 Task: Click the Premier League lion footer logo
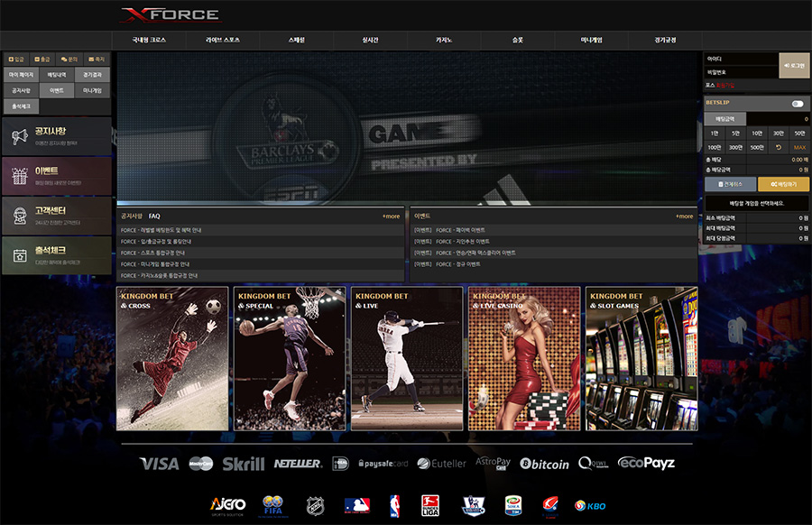click(474, 506)
